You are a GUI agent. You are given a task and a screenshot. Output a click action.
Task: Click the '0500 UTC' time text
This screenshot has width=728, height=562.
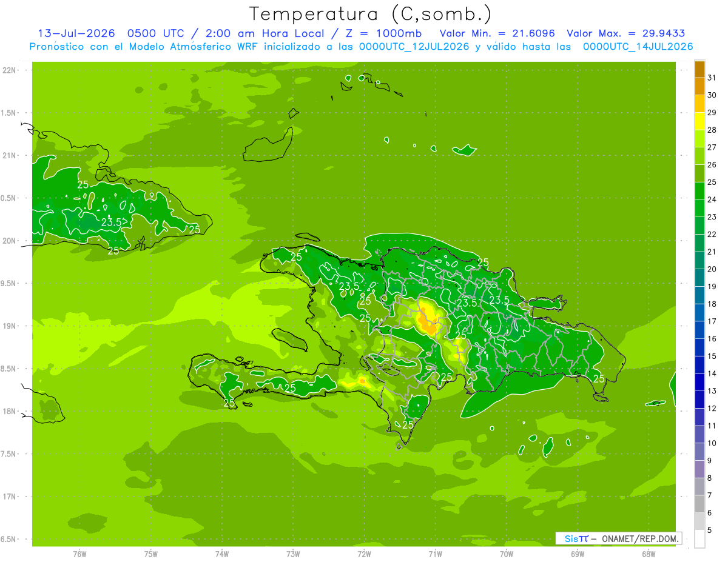[155, 33]
